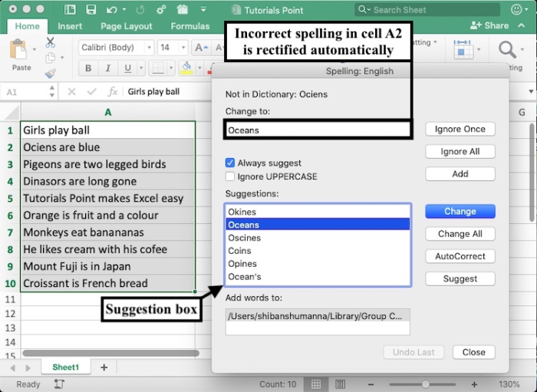Click Change All button
The width and height of the screenshot is (537, 392).
460,234
